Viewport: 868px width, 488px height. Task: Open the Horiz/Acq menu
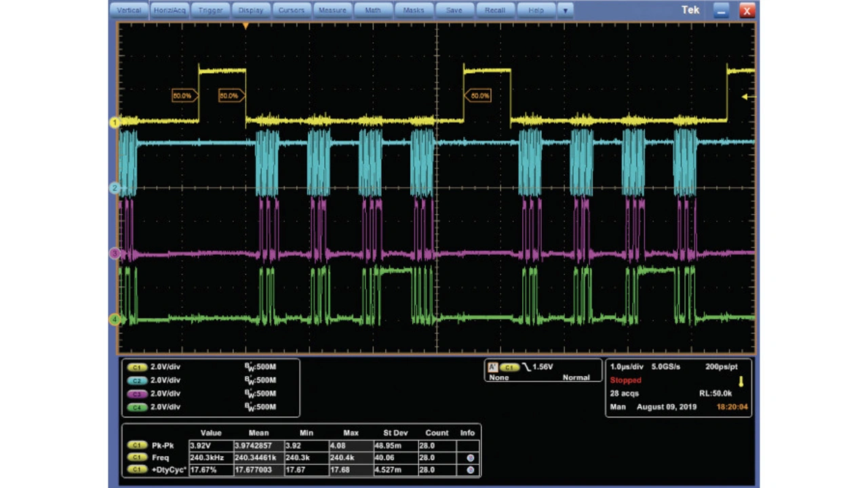[x=170, y=11]
